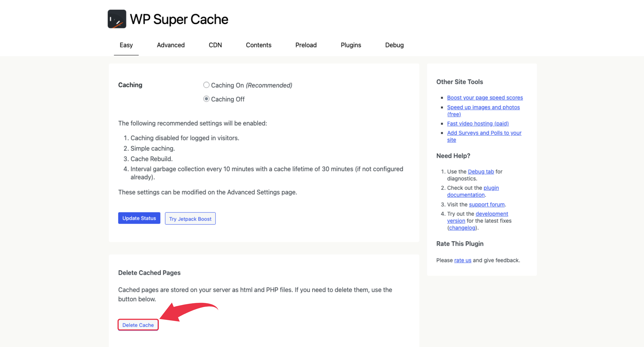This screenshot has width=644, height=347.
Task: Select the Caching On radio button
Action: [x=206, y=85]
